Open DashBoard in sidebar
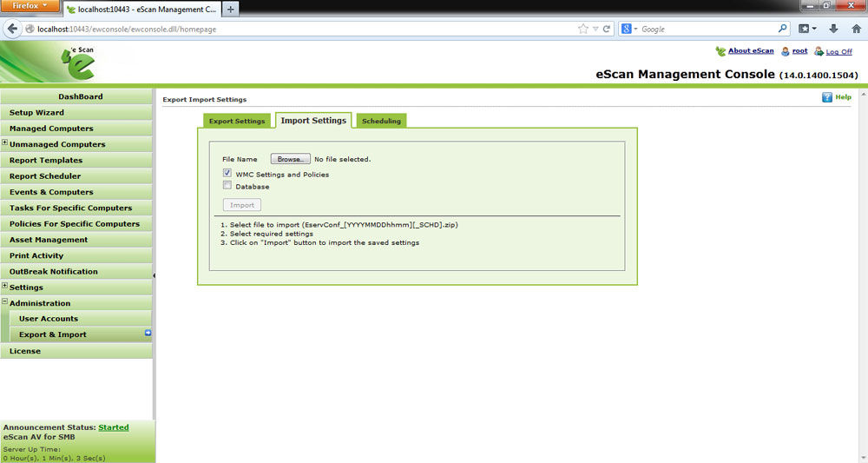Image resolution: width=868 pixels, height=463 pixels. (76, 96)
